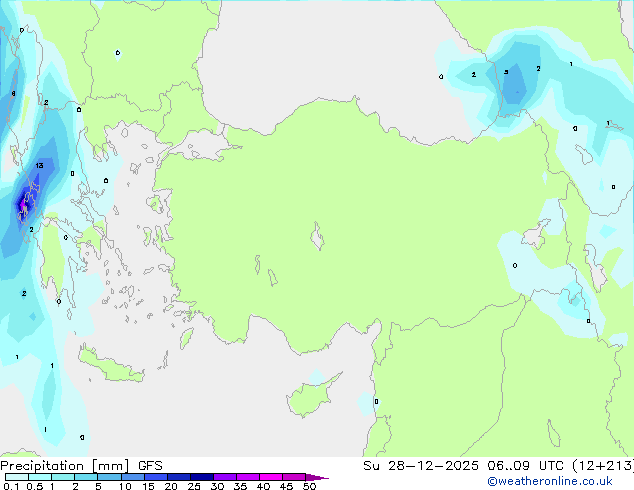Click the 10–15 mm legend swatch
This screenshot has width=634, height=490.
[x=132, y=477]
